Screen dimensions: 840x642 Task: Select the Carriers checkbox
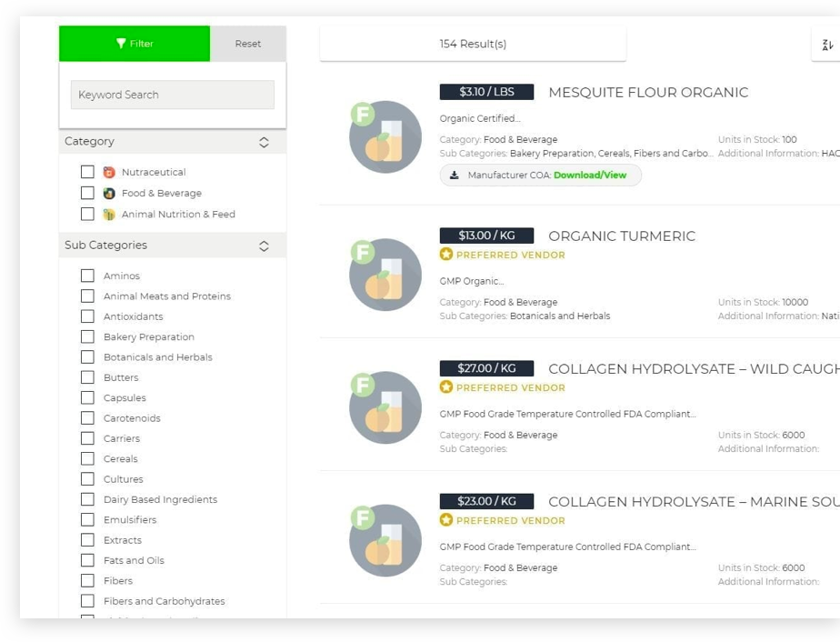pyautogui.click(x=87, y=438)
